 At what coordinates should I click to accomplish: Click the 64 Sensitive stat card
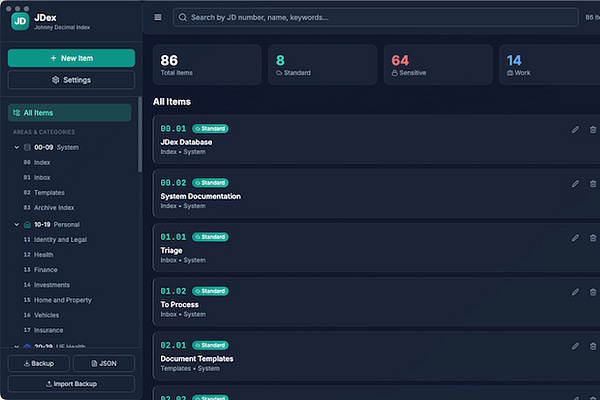(438, 65)
